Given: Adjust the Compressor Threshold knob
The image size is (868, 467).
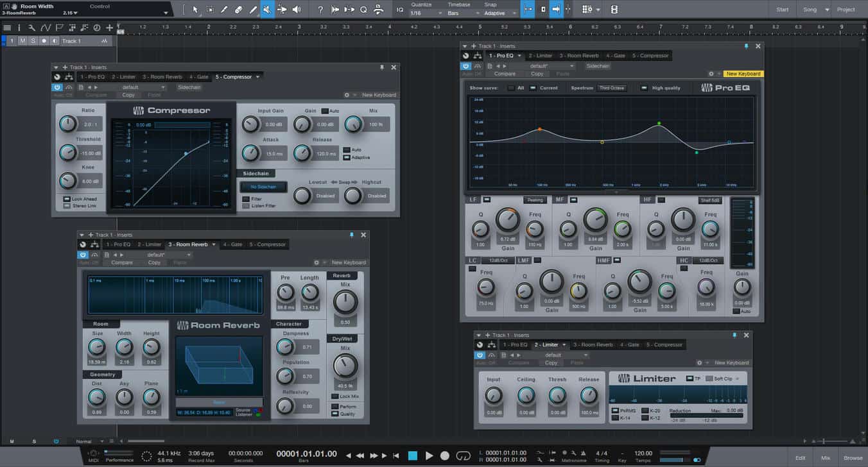Looking at the screenshot, I should pos(67,153).
